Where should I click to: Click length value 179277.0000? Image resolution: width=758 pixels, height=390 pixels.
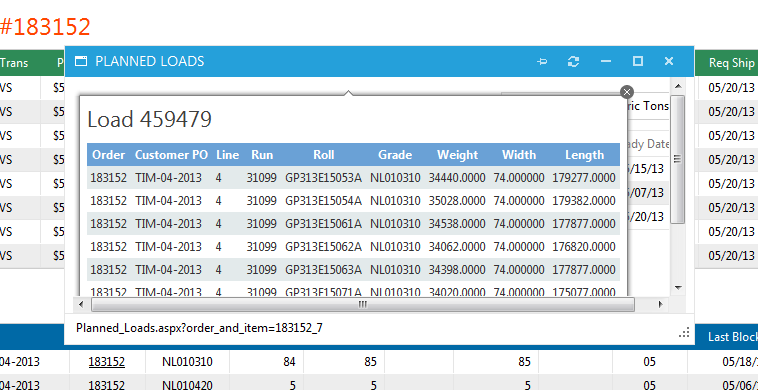[584, 178]
